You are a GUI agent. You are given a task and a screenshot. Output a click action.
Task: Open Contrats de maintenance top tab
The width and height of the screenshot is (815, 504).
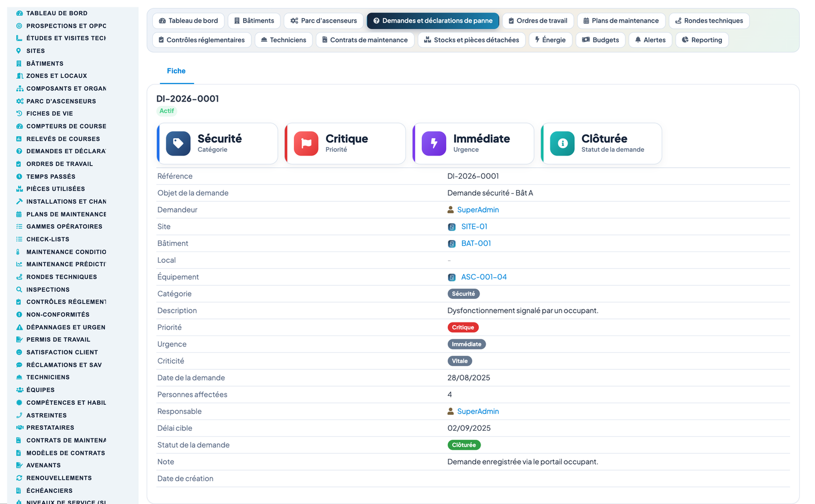tap(365, 40)
